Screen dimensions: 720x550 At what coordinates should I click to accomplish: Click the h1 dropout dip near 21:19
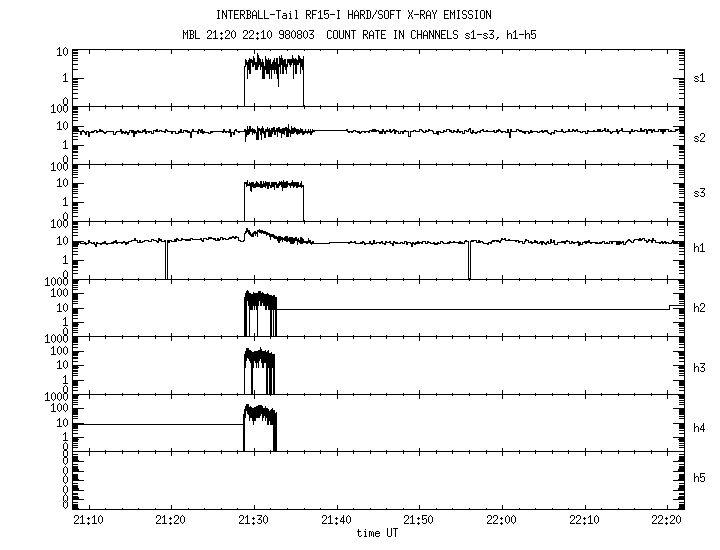(x=166, y=260)
